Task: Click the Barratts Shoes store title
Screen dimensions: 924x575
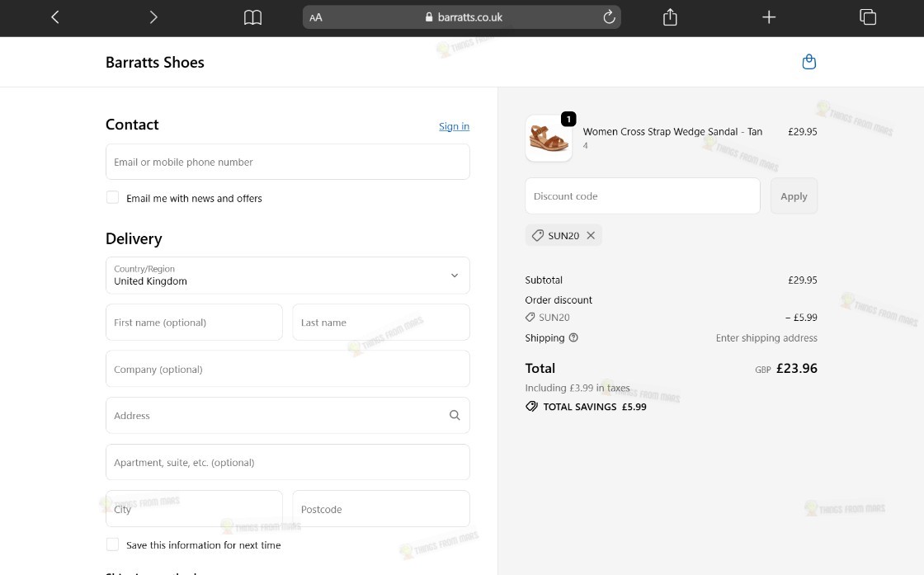Action: 155,63
